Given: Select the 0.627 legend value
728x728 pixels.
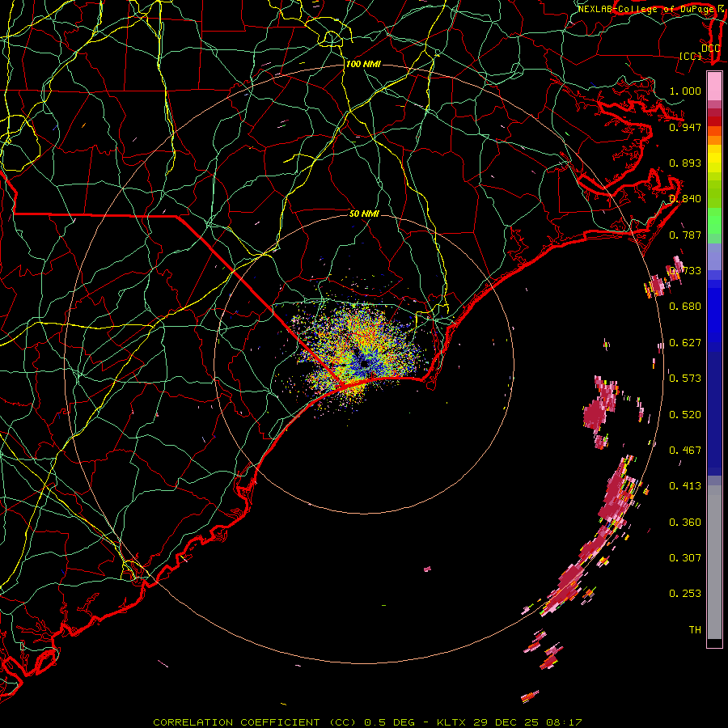Looking at the screenshot, I should pos(685,342).
